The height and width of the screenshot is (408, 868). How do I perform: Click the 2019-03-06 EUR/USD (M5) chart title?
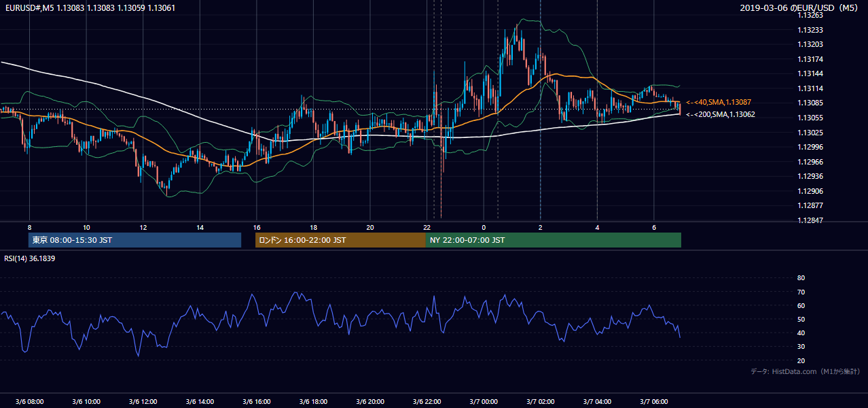pyautogui.click(x=800, y=7)
